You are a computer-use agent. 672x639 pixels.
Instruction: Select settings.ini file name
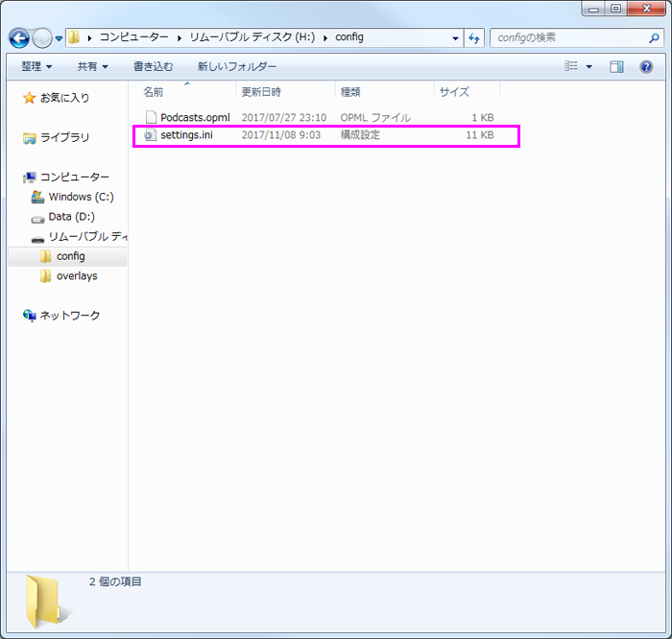pyautogui.click(x=186, y=135)
